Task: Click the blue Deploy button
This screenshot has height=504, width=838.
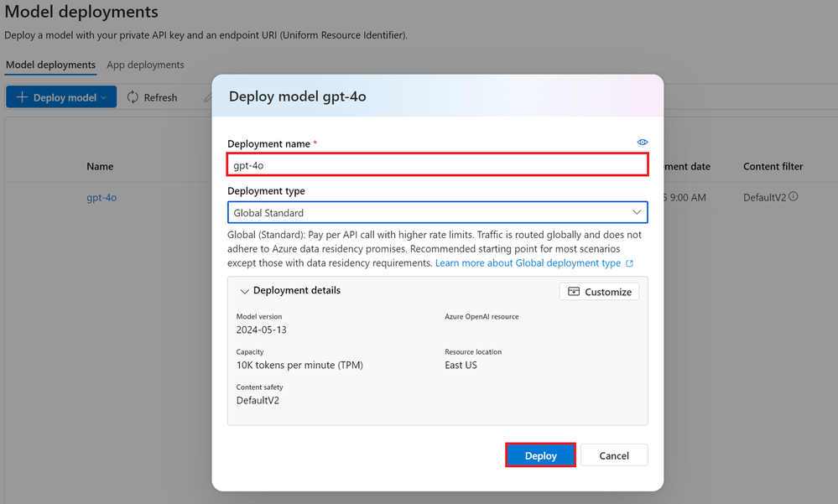Action: coord(540,455)
